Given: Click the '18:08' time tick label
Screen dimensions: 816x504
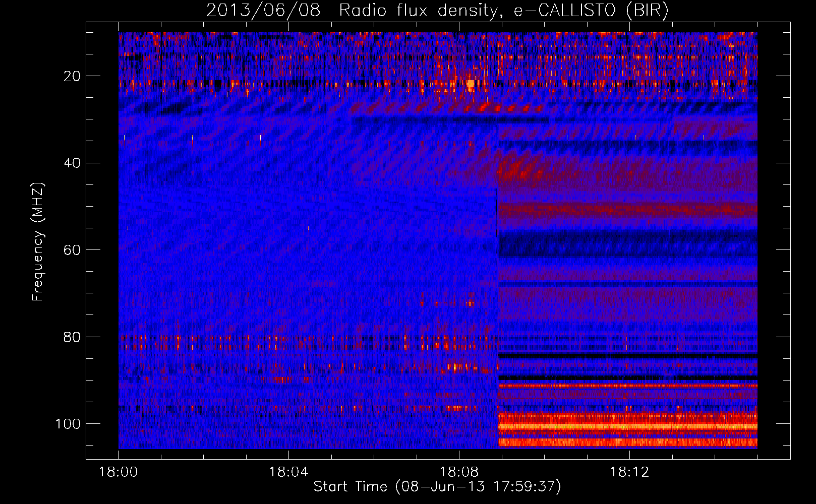Looking at the screenshot, I should (x=459, y=472).
